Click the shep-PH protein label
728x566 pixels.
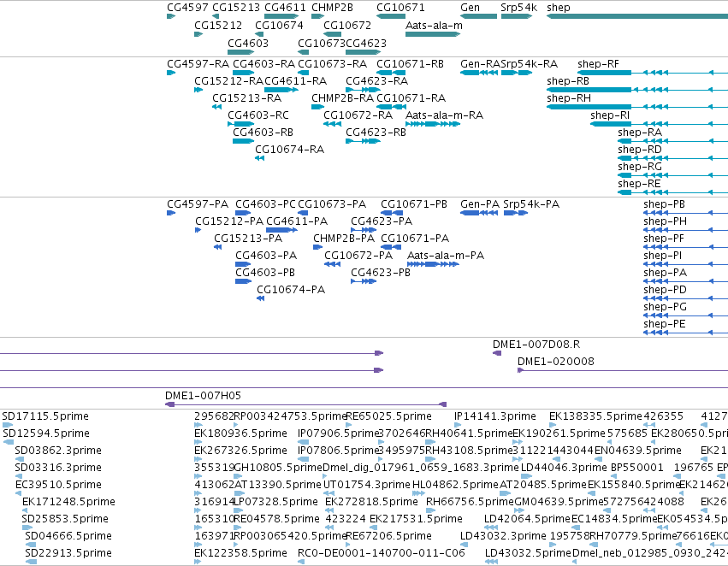665,221
